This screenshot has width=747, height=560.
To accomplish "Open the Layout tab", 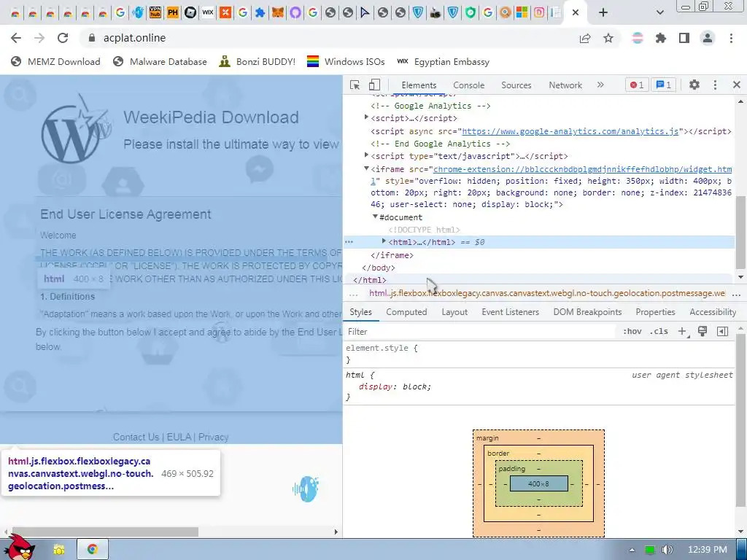I will (x=454, y=312).
